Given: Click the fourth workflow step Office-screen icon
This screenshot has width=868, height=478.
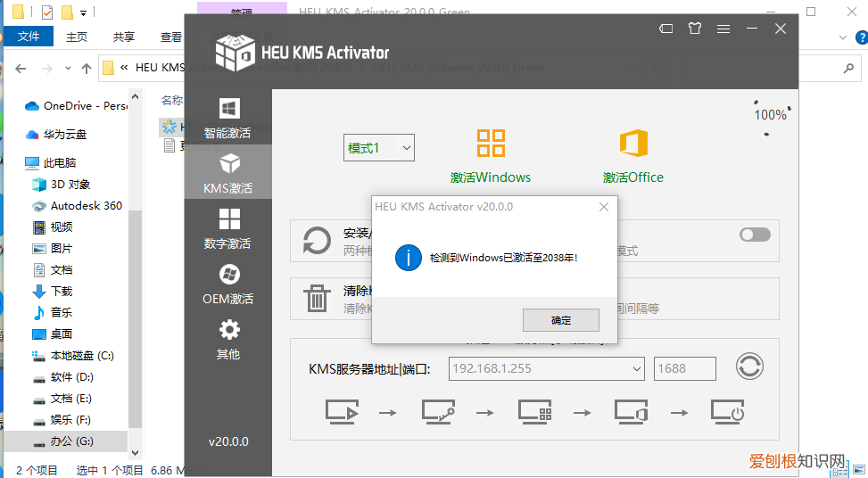Looking at the screenshot, I should click(x=631, y=412).
